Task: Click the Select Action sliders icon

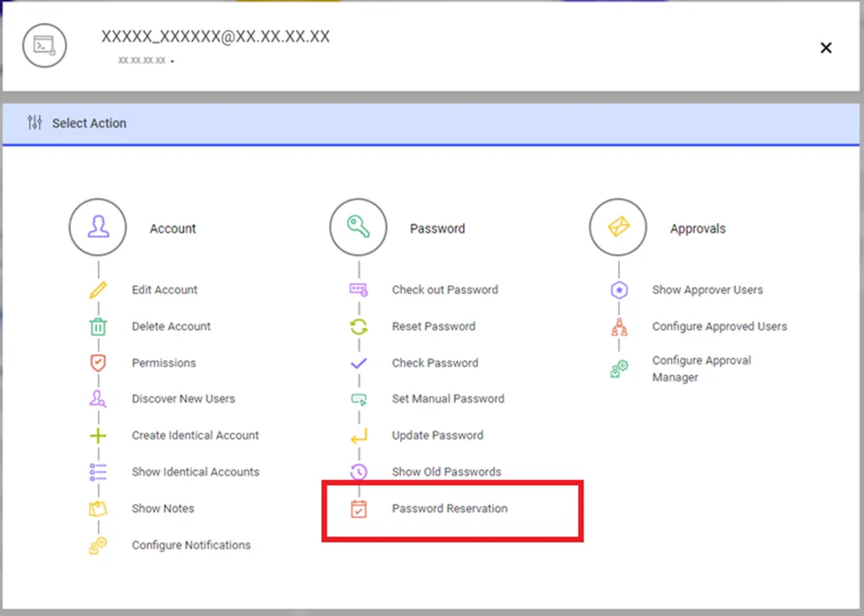Action: pyautogui.click(x=35, y=122)
